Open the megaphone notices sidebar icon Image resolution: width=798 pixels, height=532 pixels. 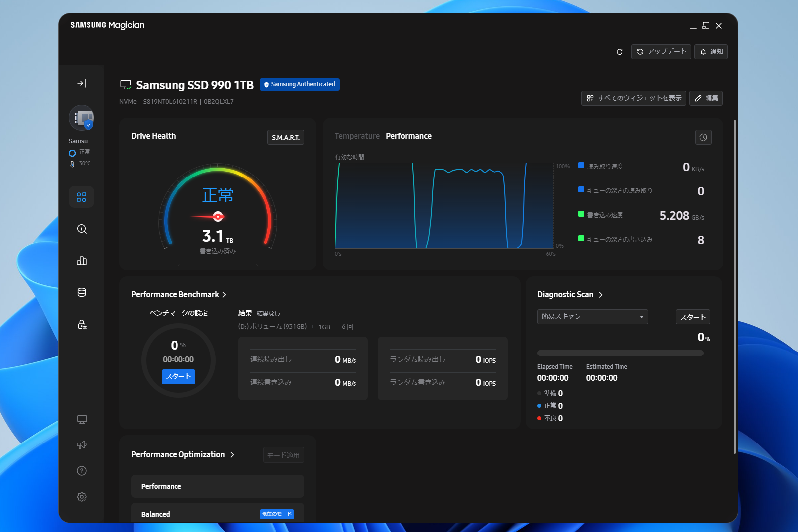pyautogui.click(x=82, y=445)
